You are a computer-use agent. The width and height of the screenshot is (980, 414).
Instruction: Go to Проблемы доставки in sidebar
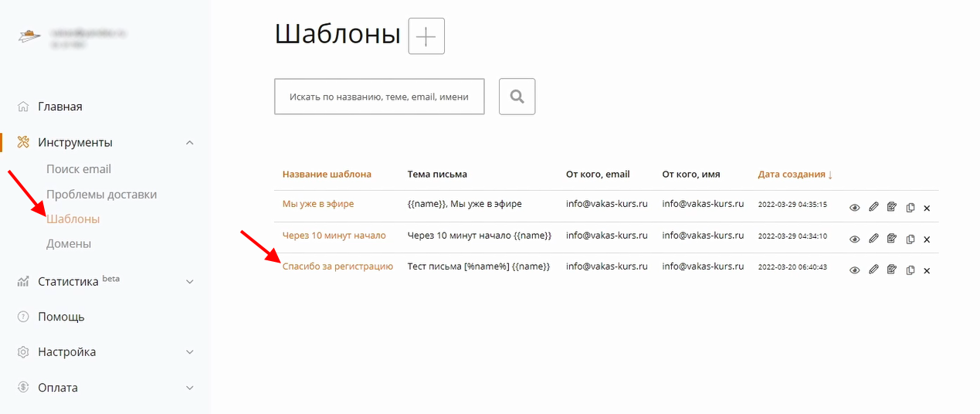[x=101, y=194]
